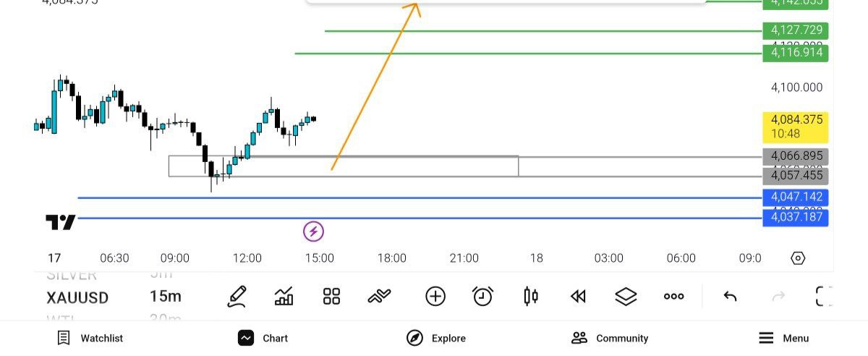The height and width of the screenshot is (356, 868).
Task: Open the Menu button
Action: pyautogui.click(x=784, y=338)
